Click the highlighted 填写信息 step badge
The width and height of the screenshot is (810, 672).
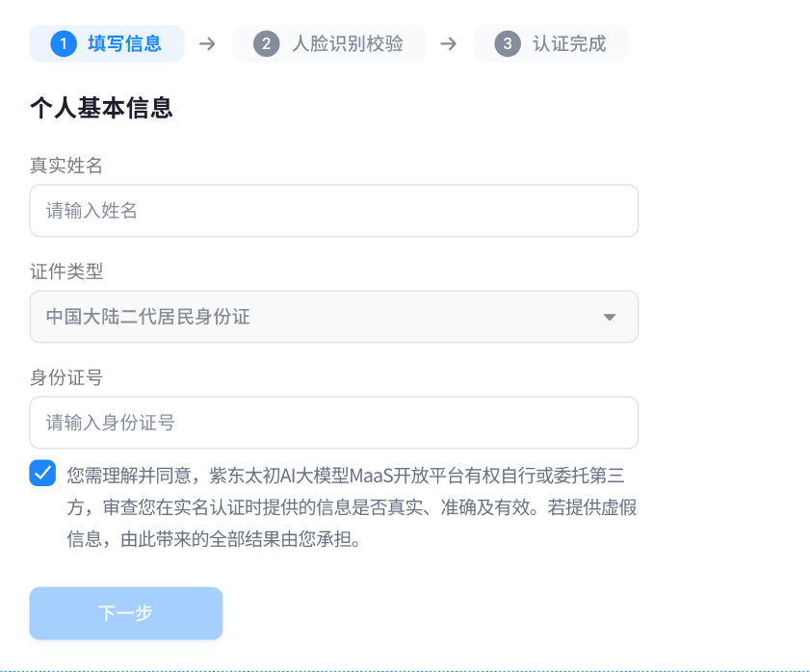[x=106, y=43]
